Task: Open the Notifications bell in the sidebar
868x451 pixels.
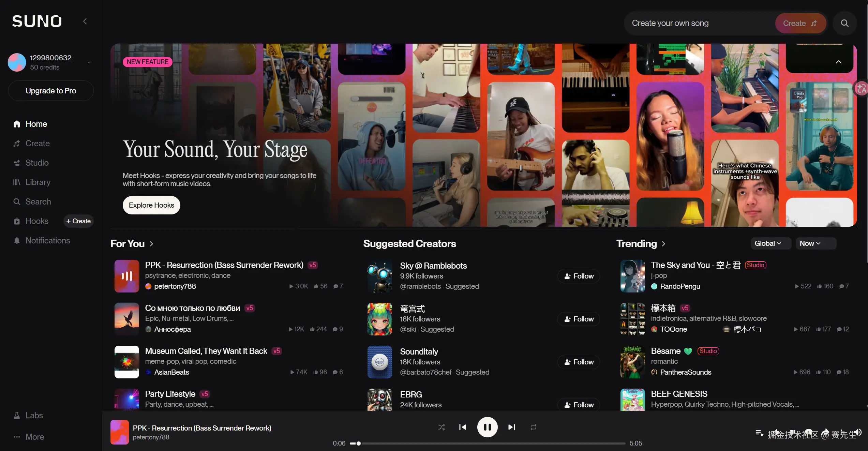Action: [x=17, y=241]
